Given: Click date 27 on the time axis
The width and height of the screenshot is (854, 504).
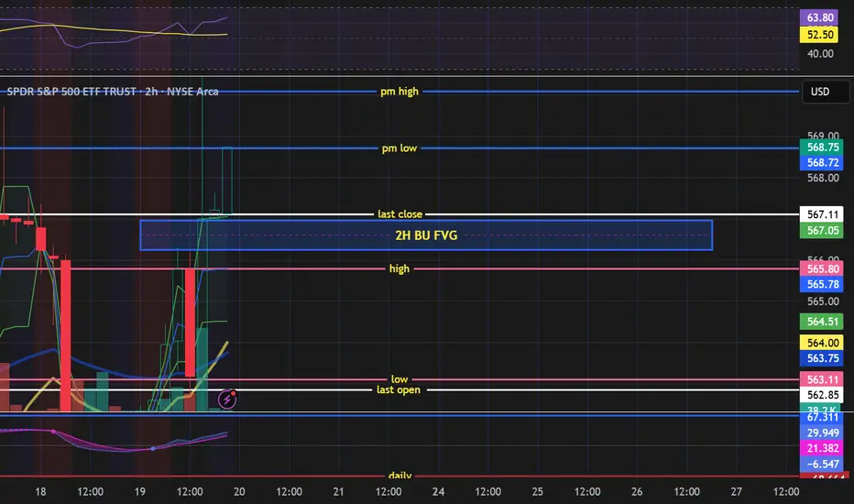Looking at the screenshot, I should pos(737,491).
